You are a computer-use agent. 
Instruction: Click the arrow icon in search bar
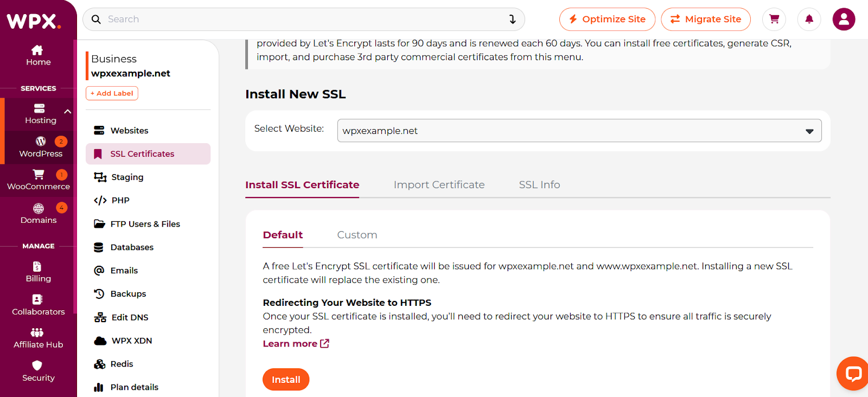coord(512,20)
